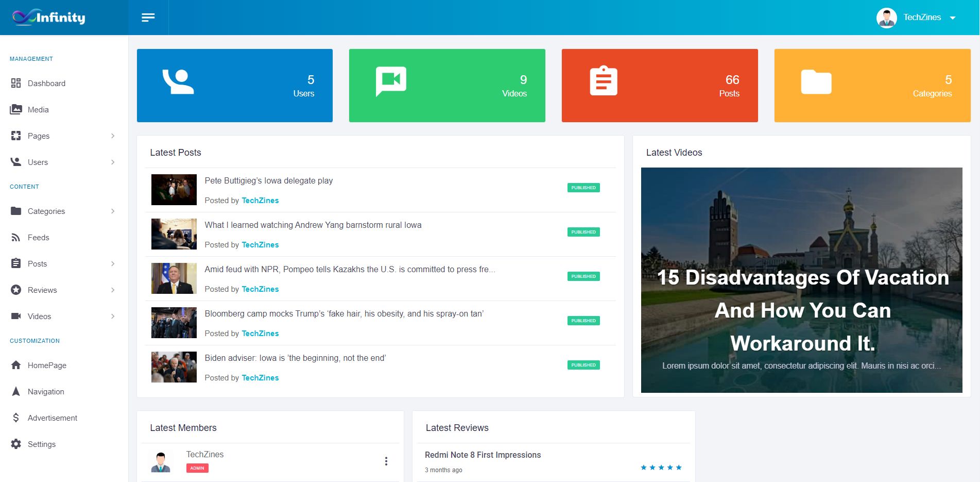This screenshot has height=482, width=980.
Task: Open the HomePage house icon
Action: tap(16, 365)
